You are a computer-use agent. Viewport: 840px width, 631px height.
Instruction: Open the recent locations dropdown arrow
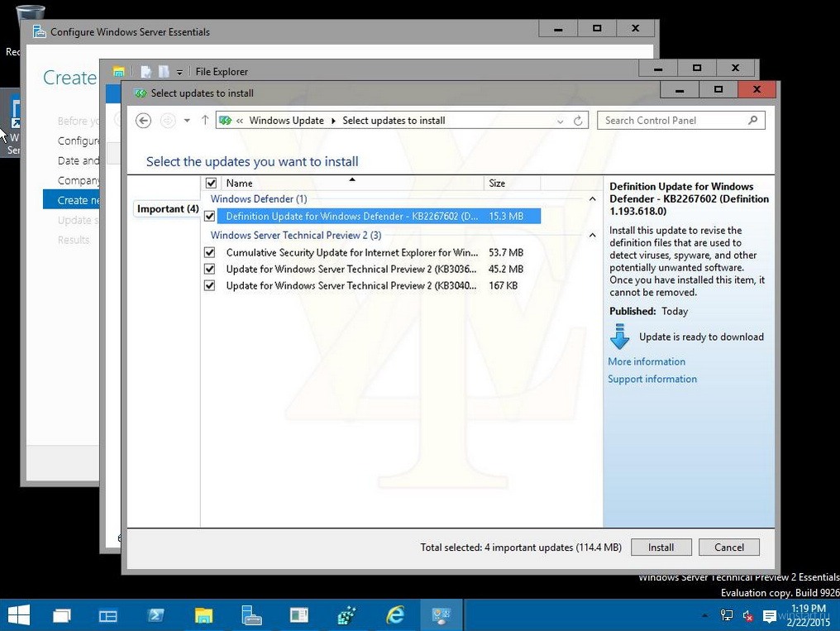coord(187,121)
